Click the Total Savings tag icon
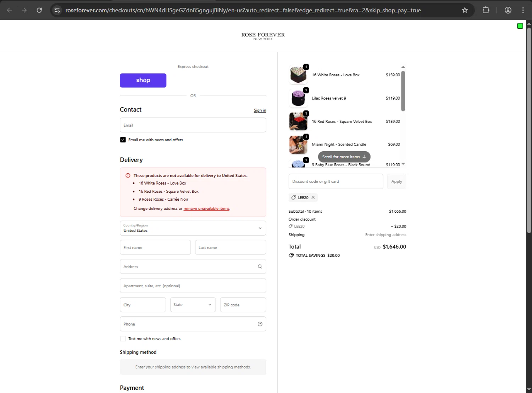This screenshot has height=393, width=532. click(x=291, y=255)
